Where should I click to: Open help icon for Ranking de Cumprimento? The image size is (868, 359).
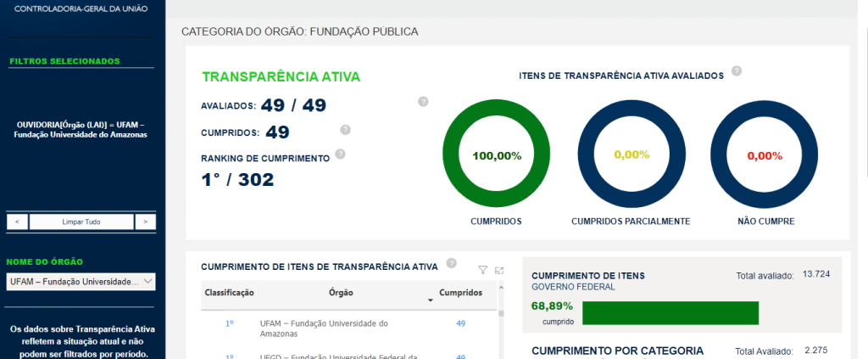click(340, 154)
